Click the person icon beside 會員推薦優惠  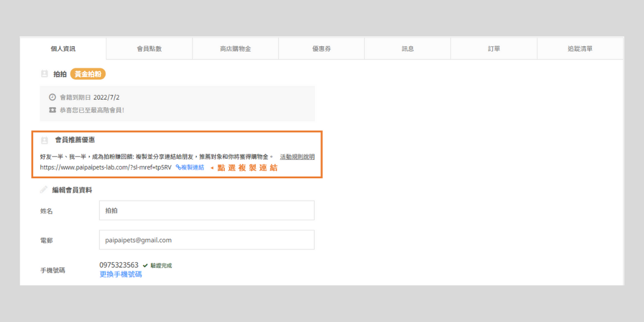tap(45, 140)
